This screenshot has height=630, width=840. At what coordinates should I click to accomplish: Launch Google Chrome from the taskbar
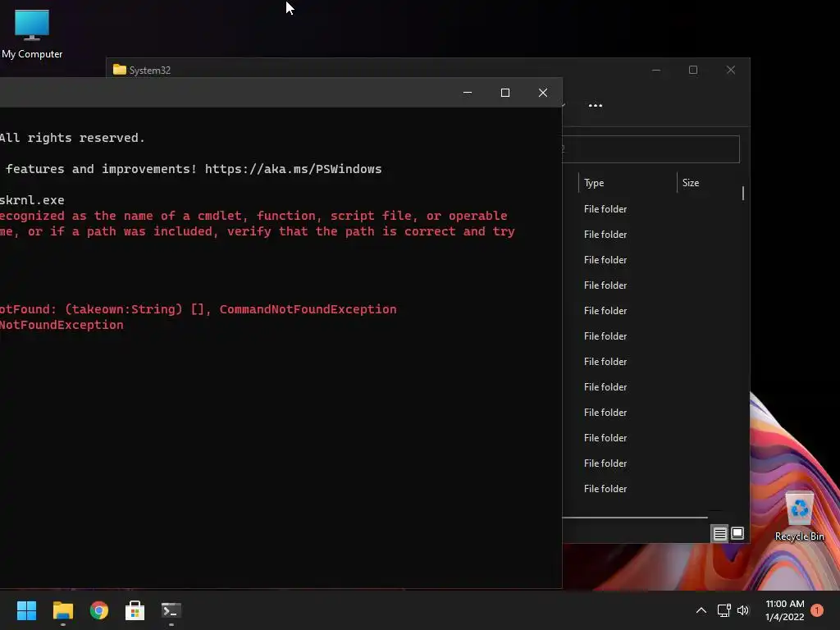pos(99,610)
